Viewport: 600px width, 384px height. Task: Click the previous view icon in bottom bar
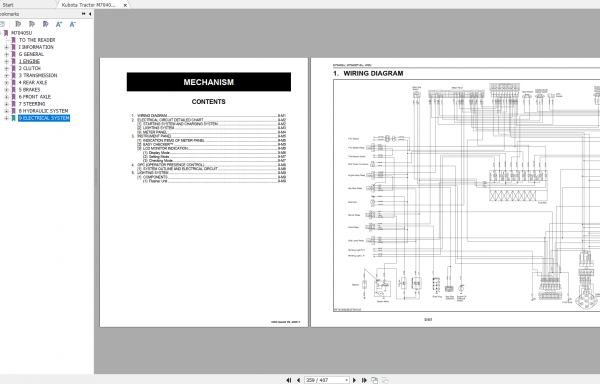click(x=374, y=380)
